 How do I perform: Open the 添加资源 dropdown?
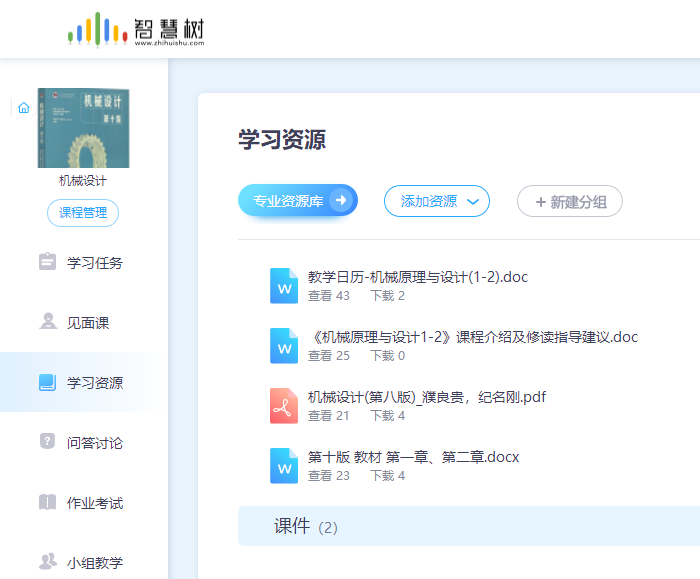point(437,201)
